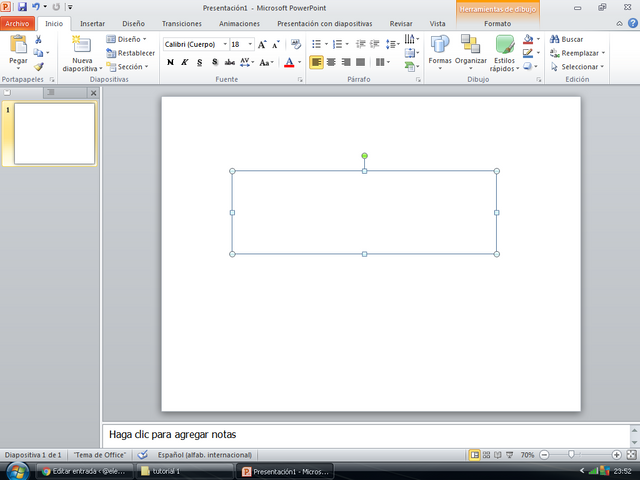Save presentation from quick access toolbar
The image size is (640, 480).
(22, 7)
